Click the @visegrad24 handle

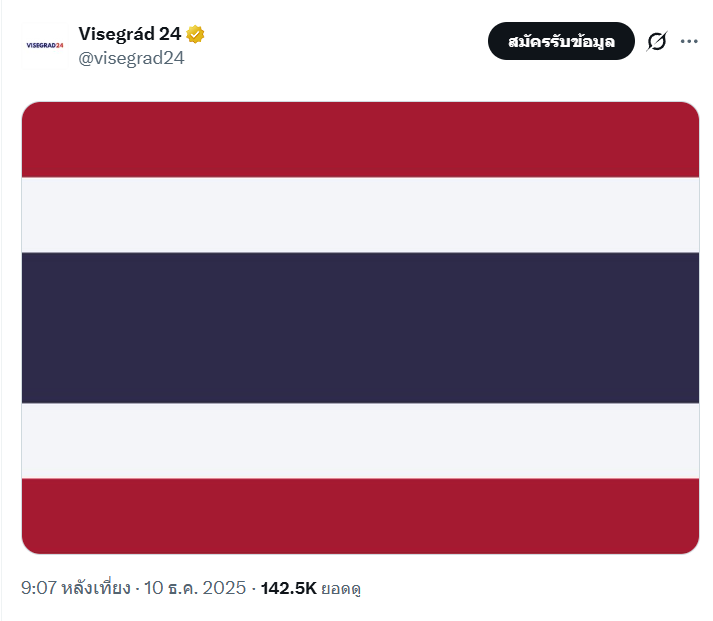click(x=131, y=58)
